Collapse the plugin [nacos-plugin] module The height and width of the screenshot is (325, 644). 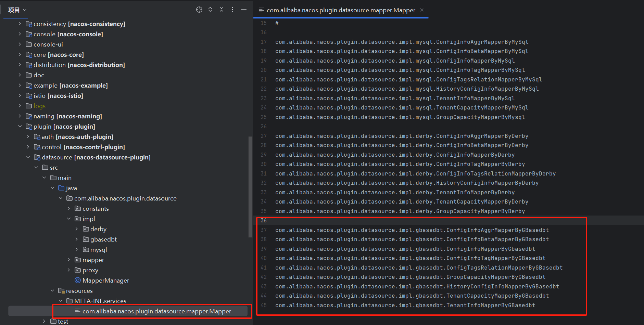pyautogui.click(x=20, y=126)
